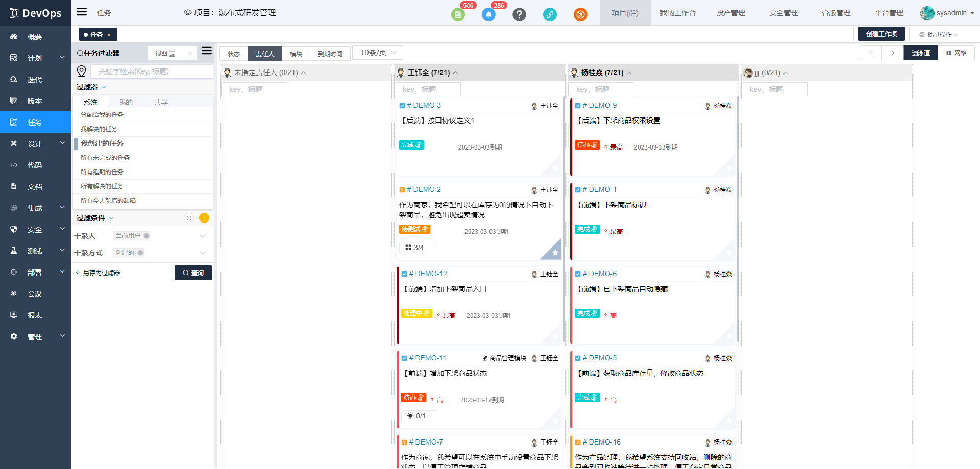The height and width of the screenshot is (469, 980).
Task: Group tasks by 状态
Action: [x=234, y=54]
